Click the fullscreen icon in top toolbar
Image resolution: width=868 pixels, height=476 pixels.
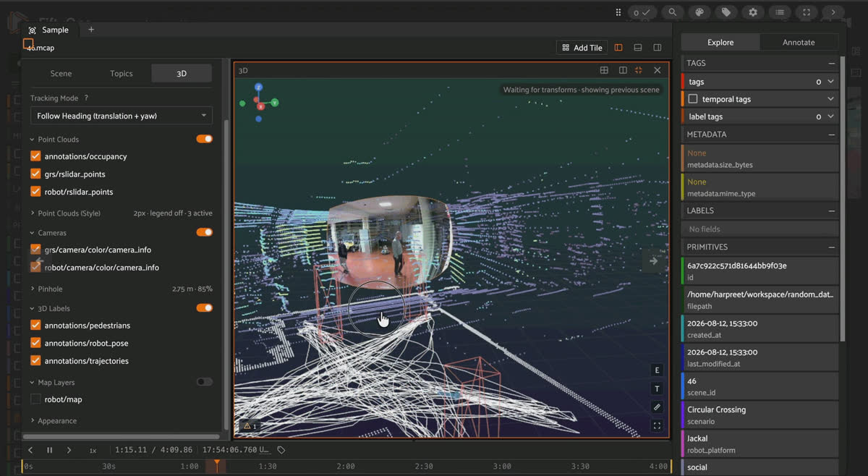pos(807,12)
